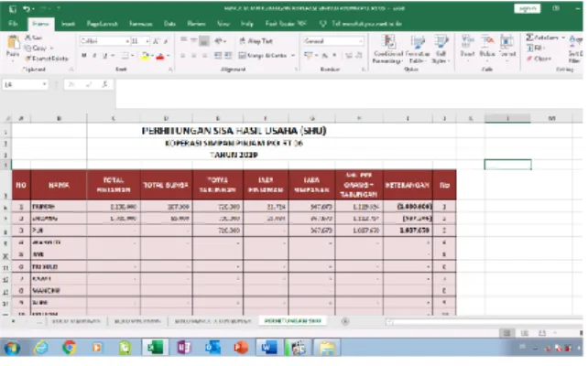The width and height of the screenshot is (588, 366).
Task: Open Font group dialog launcher
Action: tap(170, 70)
